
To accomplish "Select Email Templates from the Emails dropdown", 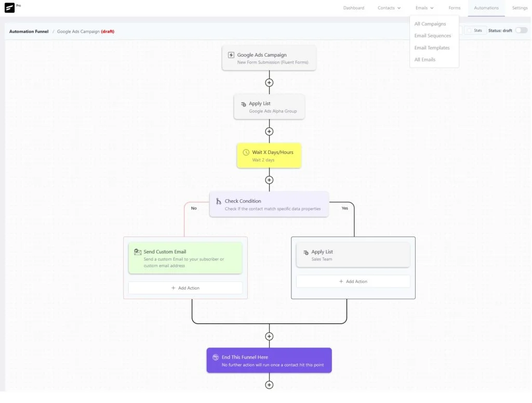I will (x=432, y=48).
